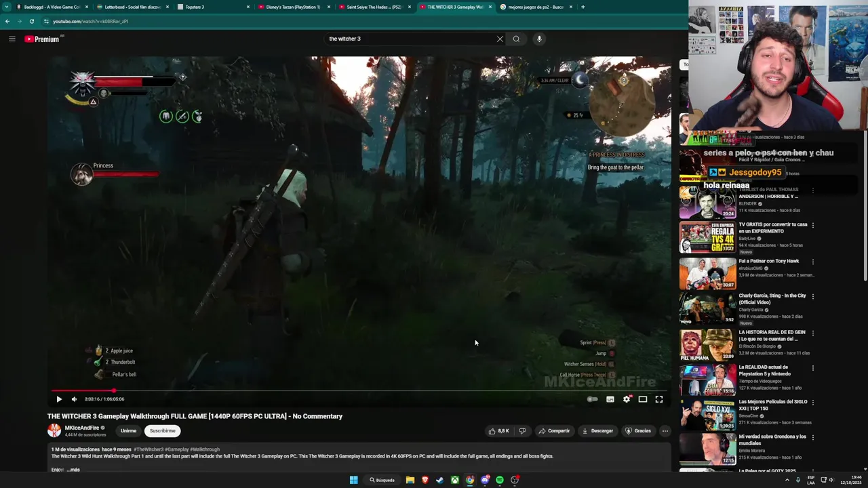Viewport: 868px width, 488px height.
Task: Seek on the red video progress bar
Action: pyautogui.click(x=359, y=390)
